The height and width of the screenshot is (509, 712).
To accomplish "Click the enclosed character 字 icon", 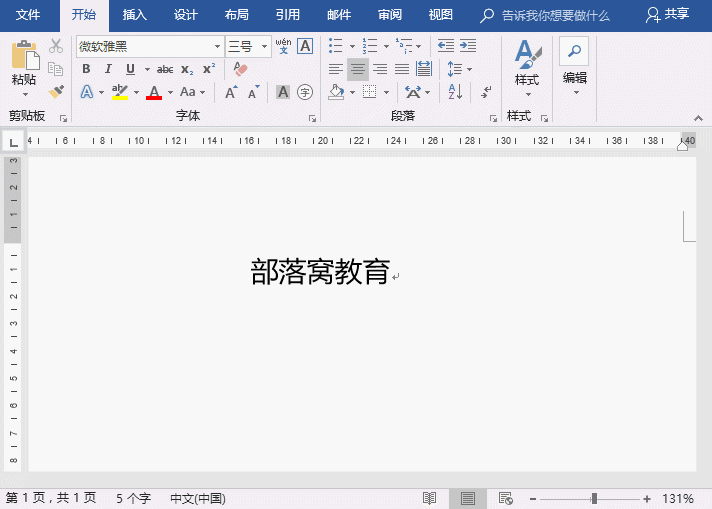I will click(x=305, y=92).
